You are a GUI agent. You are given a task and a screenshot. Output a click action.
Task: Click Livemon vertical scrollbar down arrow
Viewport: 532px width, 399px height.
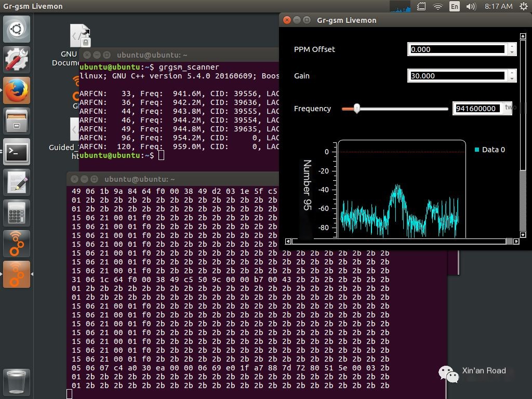[x=523, y=234]
